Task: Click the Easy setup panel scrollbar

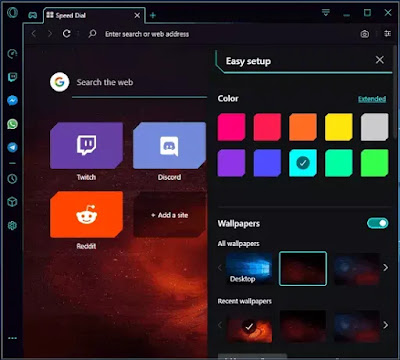Action: [395, 93]
